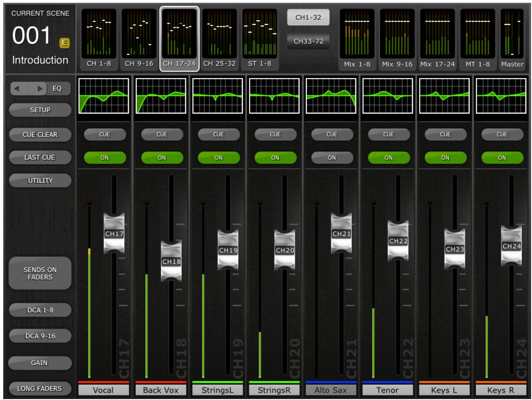The width and height of the screenshot is (532, 400).
Task: Mute the StringsL ON button
Action: [x=219, y=157]
